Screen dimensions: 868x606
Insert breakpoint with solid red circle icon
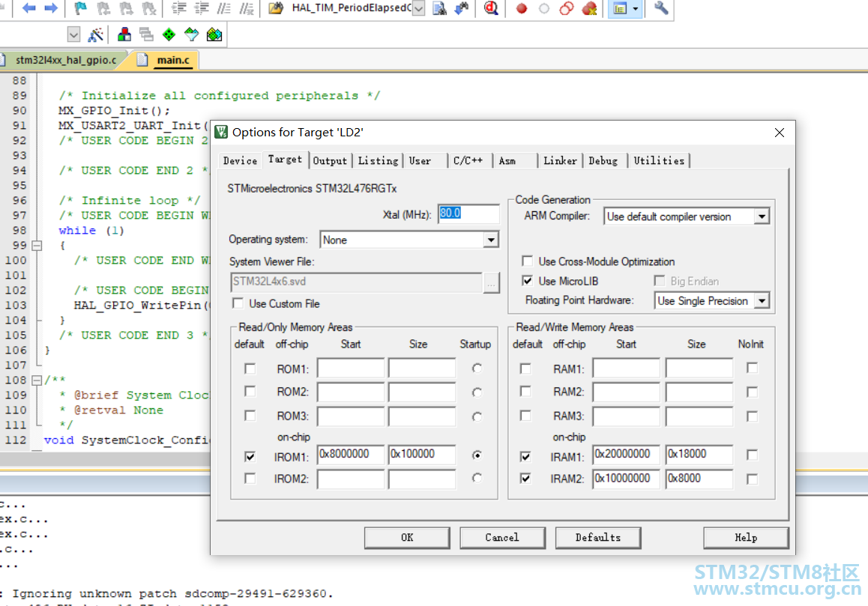pos(522,8)
